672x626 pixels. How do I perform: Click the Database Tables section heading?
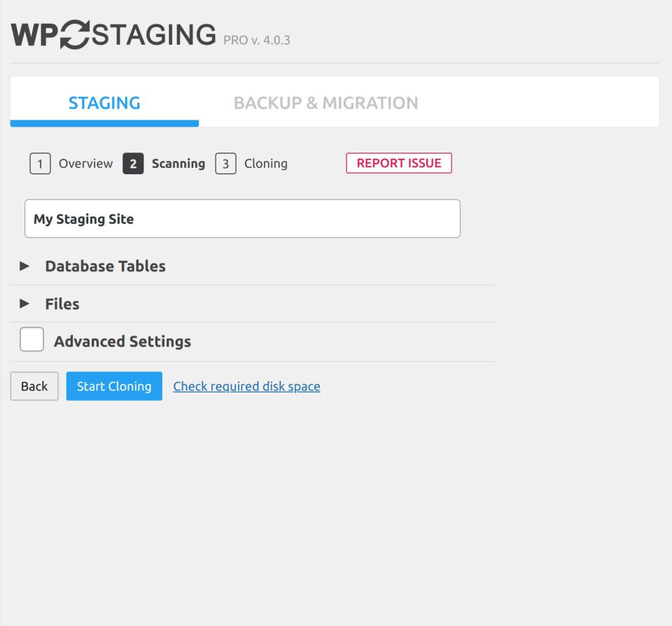tap(105, 266)
